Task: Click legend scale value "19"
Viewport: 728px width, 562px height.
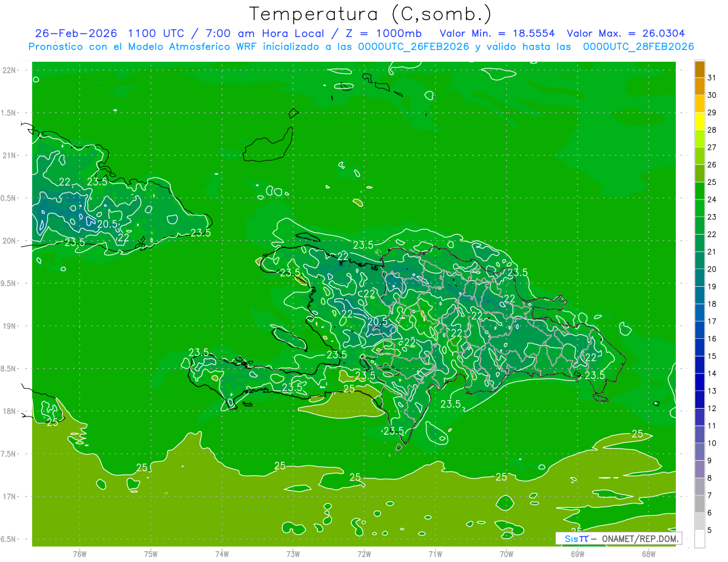Action: 712,287
